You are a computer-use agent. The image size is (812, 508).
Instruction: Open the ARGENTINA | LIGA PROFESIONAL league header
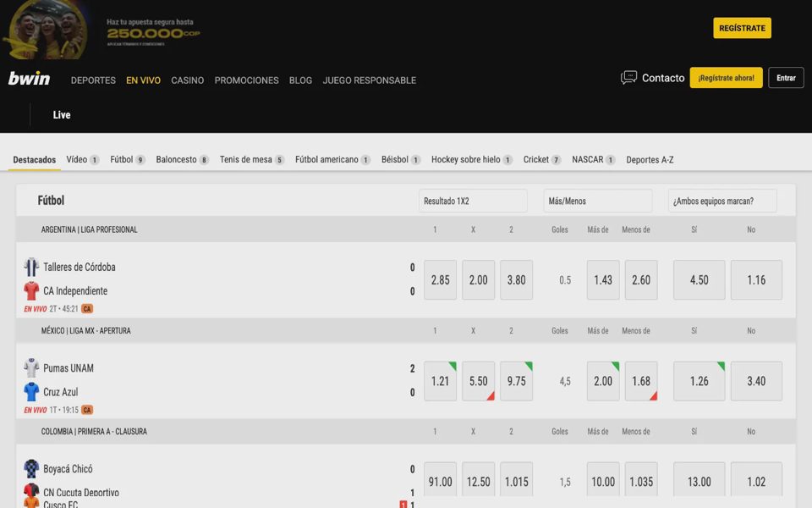tap(89, 229)
